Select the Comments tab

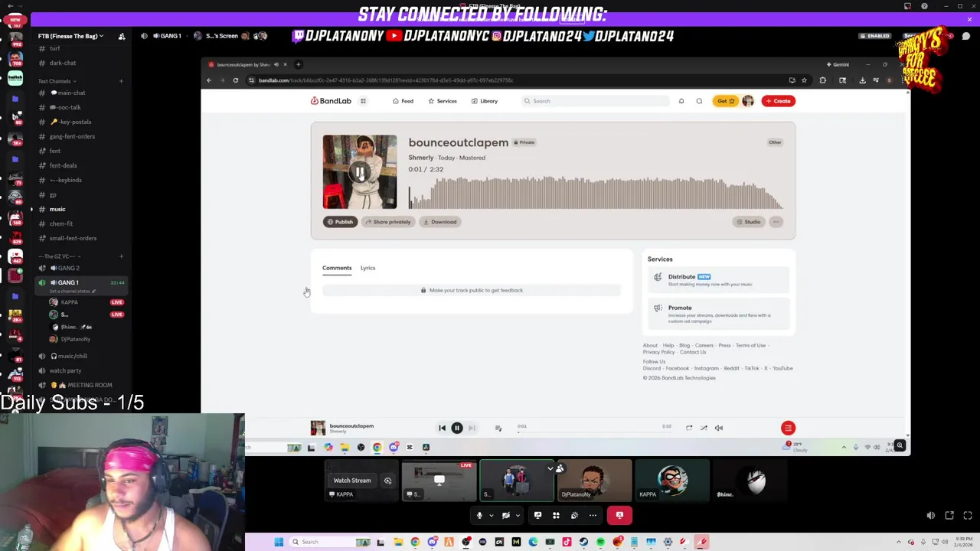tap(337, 268)
